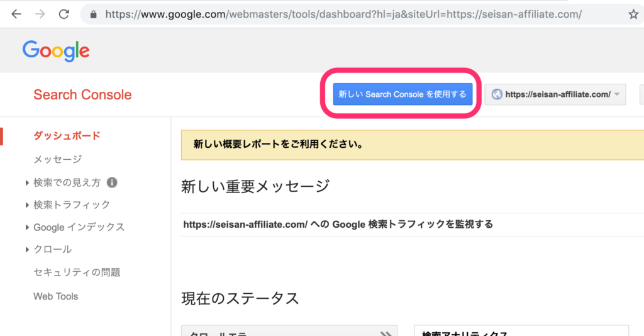Click the browser back arrow
644x336 pixels.
[x=16, y=14]
